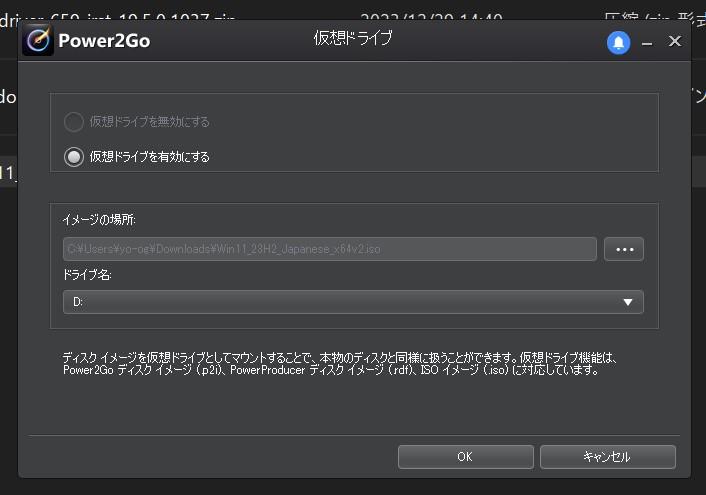The image size is (706, 495).
Task: Close the 仮想ドライブ dialog
Action: click(674, 41)
